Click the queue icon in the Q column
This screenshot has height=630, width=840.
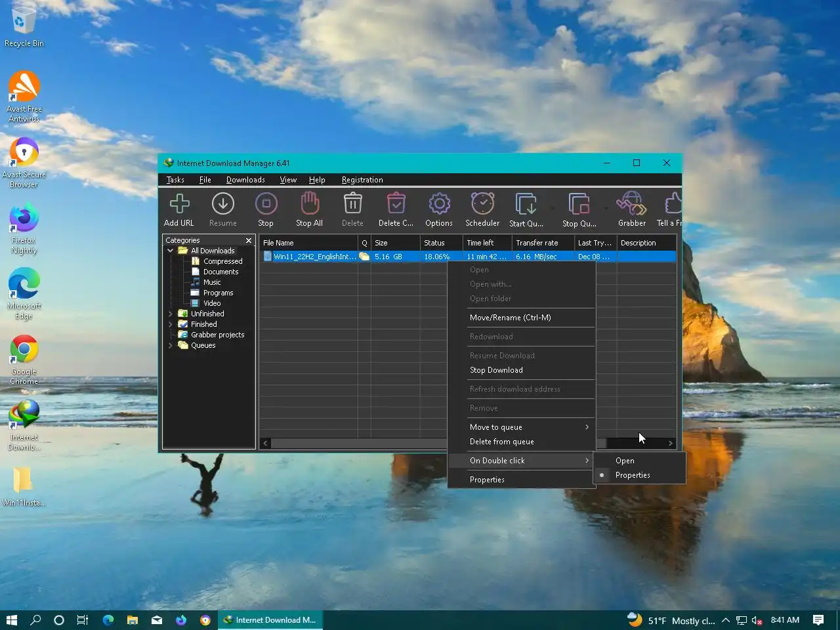tap(364, 257)
